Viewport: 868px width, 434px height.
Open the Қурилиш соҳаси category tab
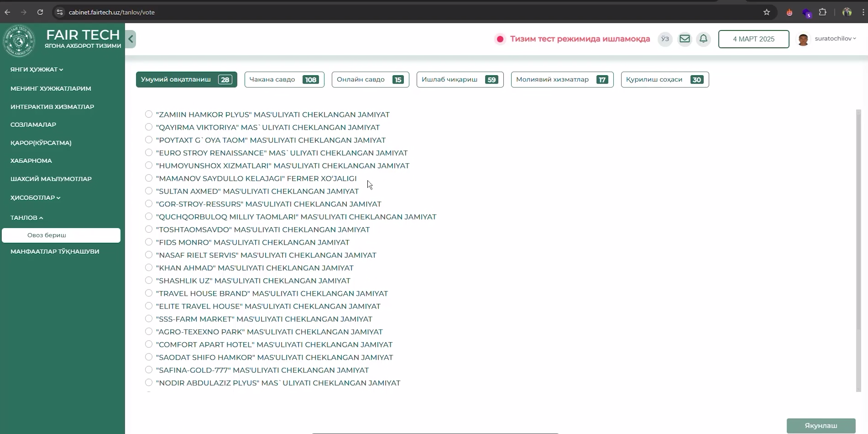pyautogui.click(x=664, y=79)
